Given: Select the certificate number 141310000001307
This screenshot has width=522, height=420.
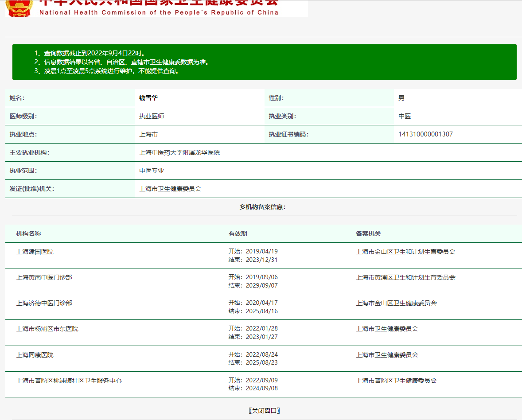Looking at the screenshot, I should (x=425, y=134).
